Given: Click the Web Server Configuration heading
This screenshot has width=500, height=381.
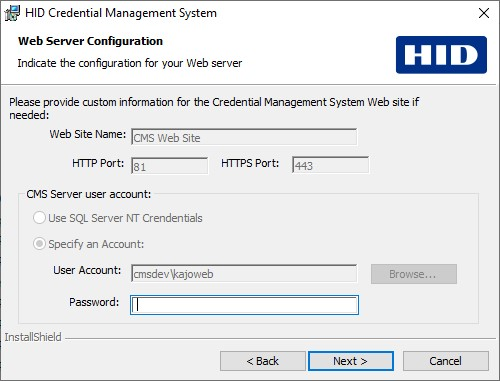Looking at the screenshot, I should pyautogui.click(x=91, y=41).
